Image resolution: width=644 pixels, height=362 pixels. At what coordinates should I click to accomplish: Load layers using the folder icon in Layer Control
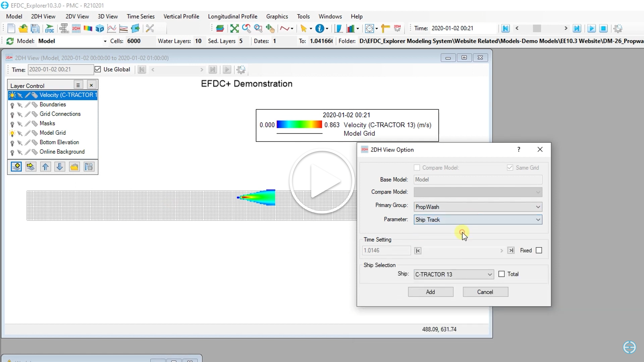click(x=74, y=167)
